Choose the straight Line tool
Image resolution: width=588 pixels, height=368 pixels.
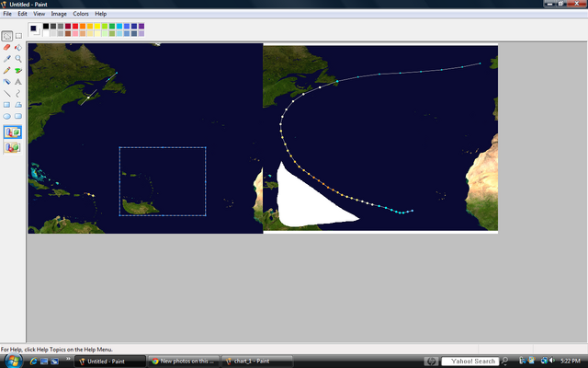(x=7, y=94)
